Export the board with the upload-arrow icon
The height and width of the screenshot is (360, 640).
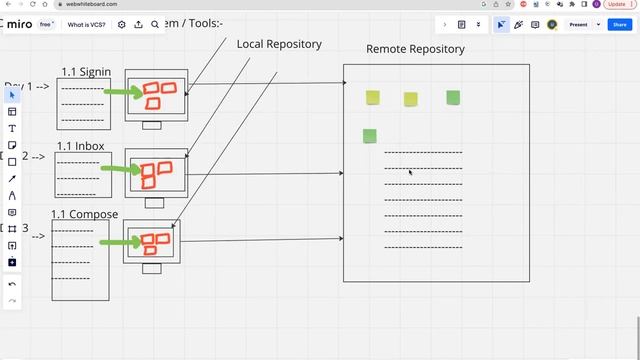(138, 24)
